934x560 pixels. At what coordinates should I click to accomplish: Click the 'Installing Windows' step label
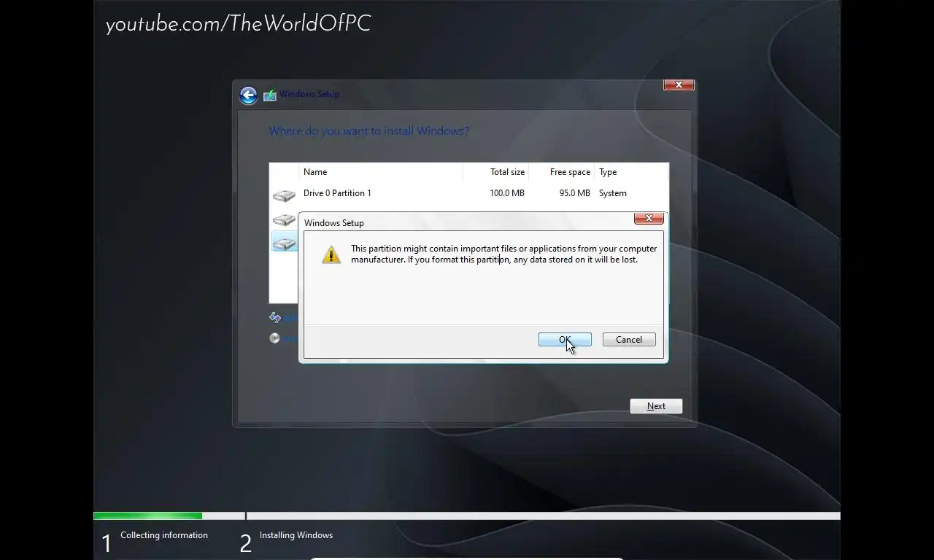296,535
